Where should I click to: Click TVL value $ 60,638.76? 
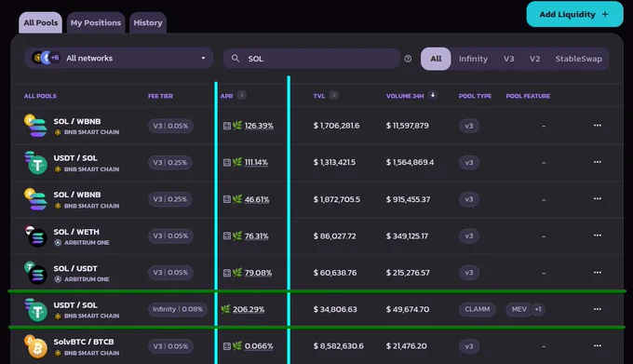pos(335,273)
